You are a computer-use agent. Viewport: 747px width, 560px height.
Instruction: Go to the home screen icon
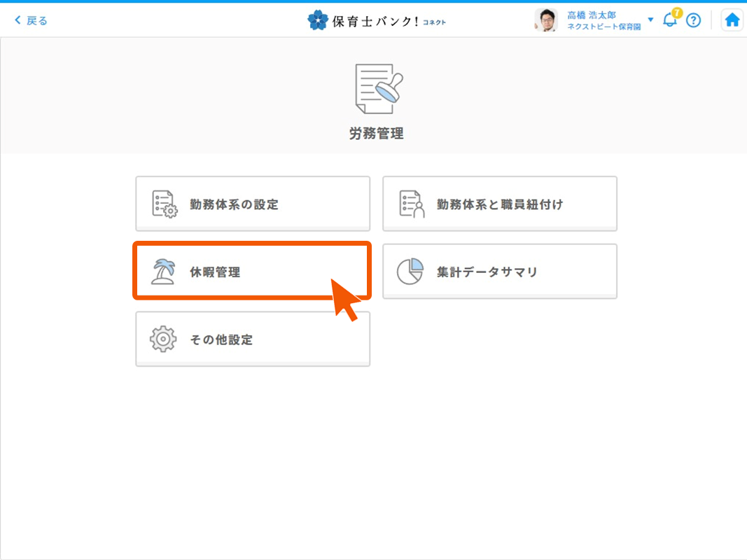pos(732,20)
